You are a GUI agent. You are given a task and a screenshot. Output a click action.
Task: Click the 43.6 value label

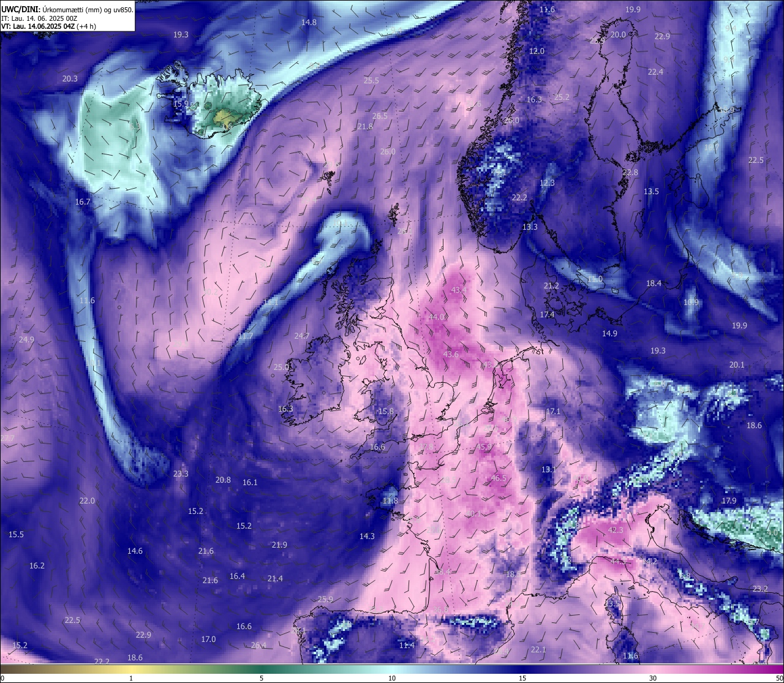451,354
